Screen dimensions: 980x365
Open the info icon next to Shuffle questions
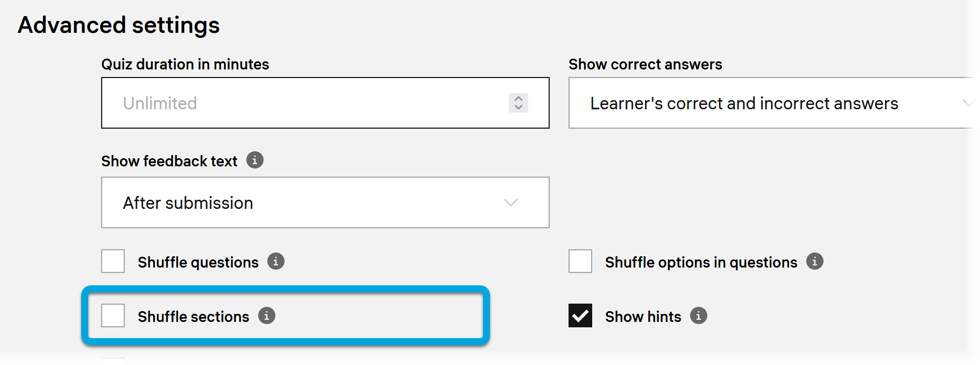click(276, 262)
